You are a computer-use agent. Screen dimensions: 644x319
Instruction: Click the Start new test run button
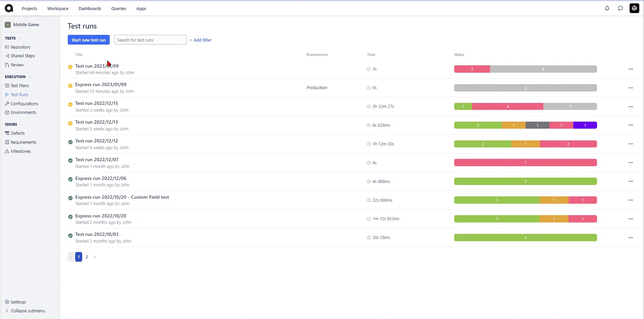click(x=89, y=40)
